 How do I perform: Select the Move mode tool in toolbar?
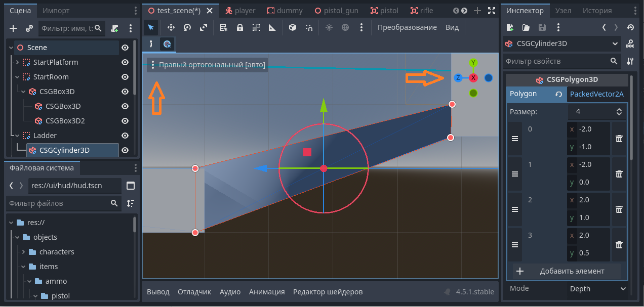click(171, 28)
